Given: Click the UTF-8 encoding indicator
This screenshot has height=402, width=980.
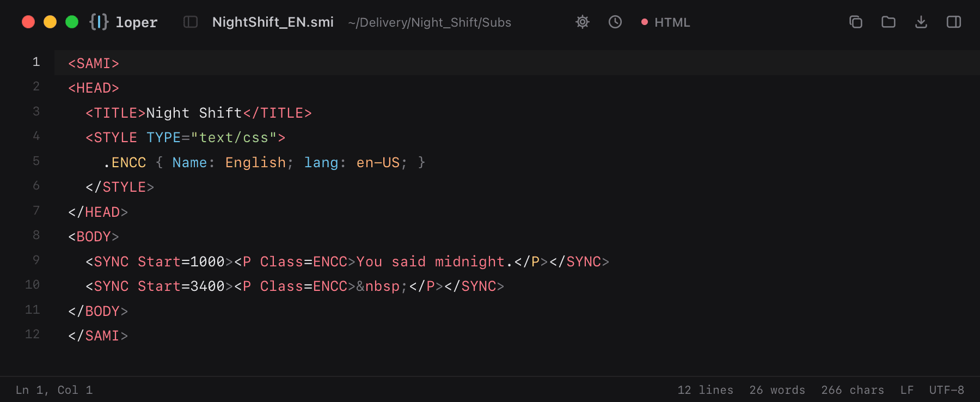Looking at the screenshot, I should click(947, 390).
